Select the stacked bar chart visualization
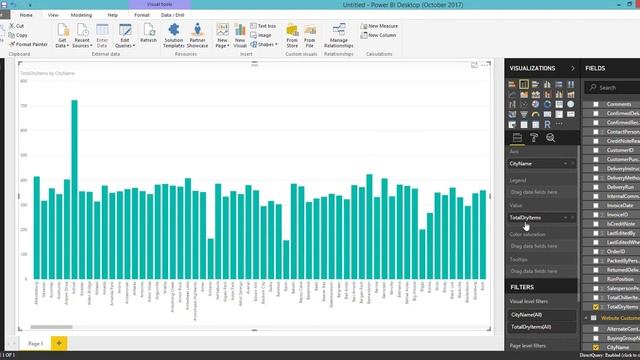Image resolution: width=640 pixels, height=360 pixels. (512, 84)
